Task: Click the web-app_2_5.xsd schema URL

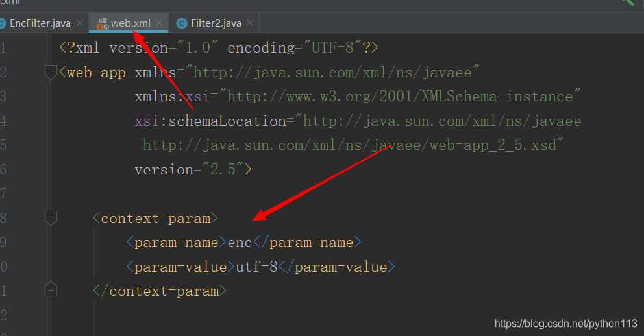Action: (x=353, y=145)
